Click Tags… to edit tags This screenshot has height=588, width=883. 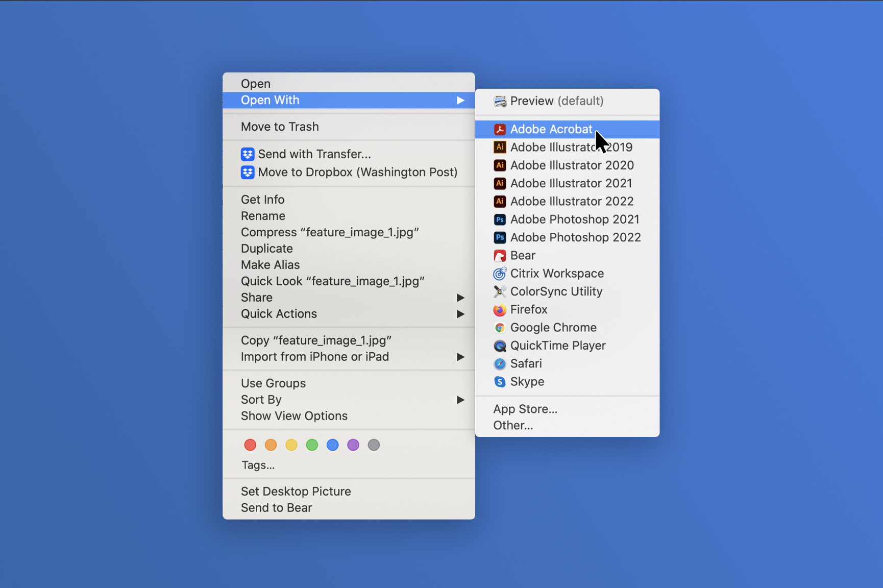click(x=258, y=465)
